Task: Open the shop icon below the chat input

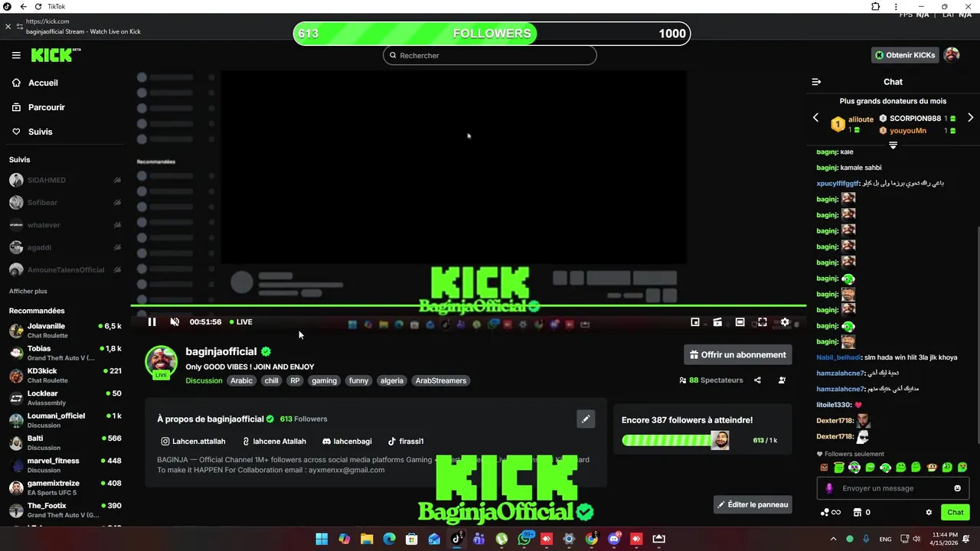Action: [857, 512]
